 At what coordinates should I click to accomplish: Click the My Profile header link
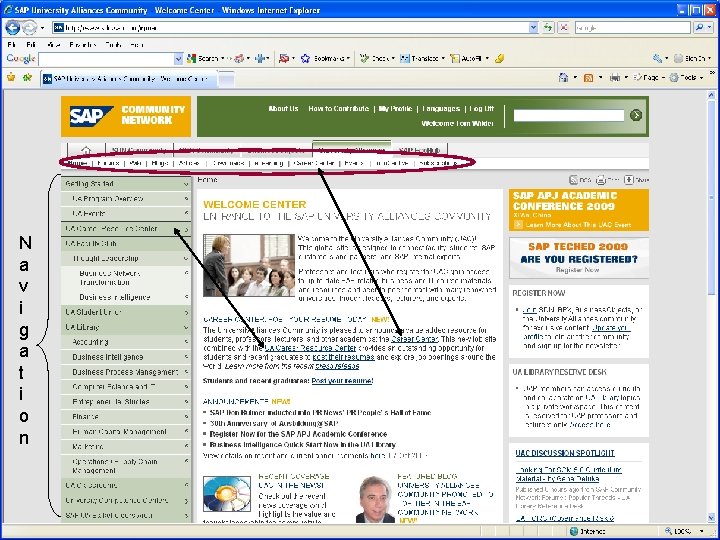coord(395,109)
